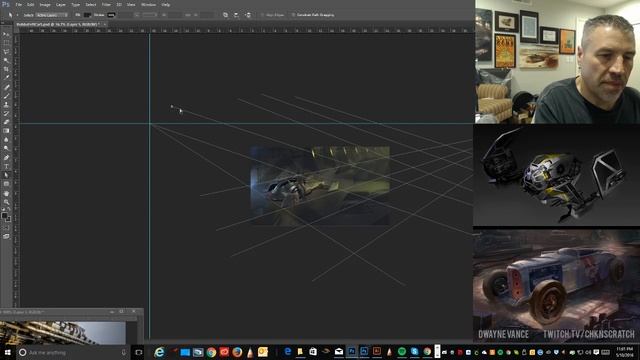Select the Hand tool

tap(6, 193)
